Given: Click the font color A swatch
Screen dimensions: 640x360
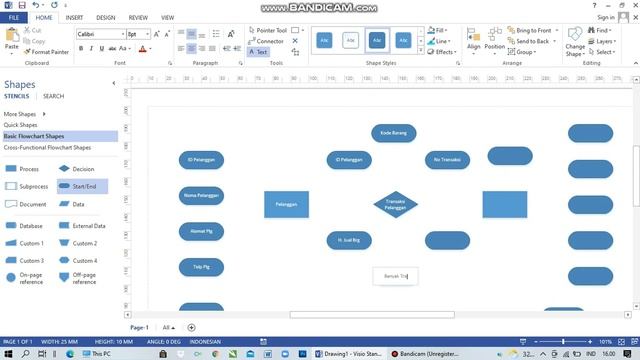Looking at the screenshot, I should (142, 49).
